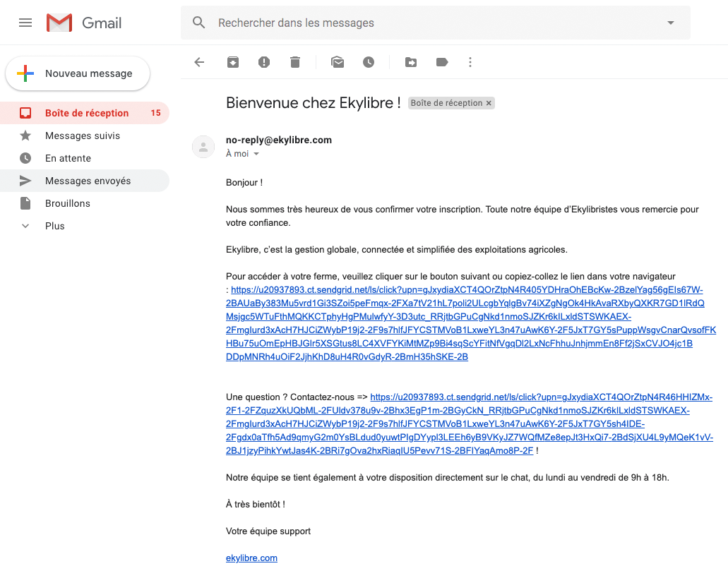Click the unread count '15'

(155, 113)
